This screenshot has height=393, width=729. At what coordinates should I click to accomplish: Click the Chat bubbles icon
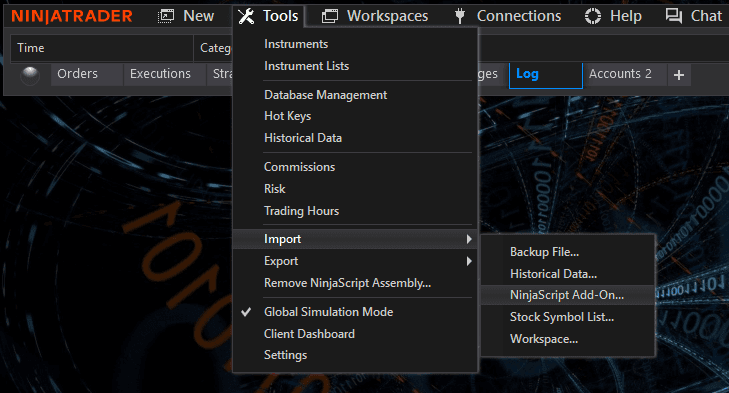pyautogui.click(x=674, y=16)
